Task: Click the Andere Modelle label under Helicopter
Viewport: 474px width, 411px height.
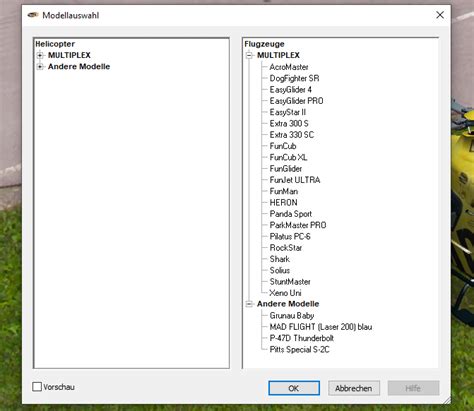Action: (x=79, y=67)
